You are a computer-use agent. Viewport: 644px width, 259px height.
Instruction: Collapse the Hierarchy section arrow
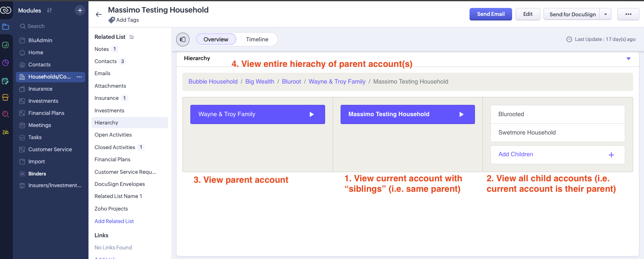click(x=629, y=58)
